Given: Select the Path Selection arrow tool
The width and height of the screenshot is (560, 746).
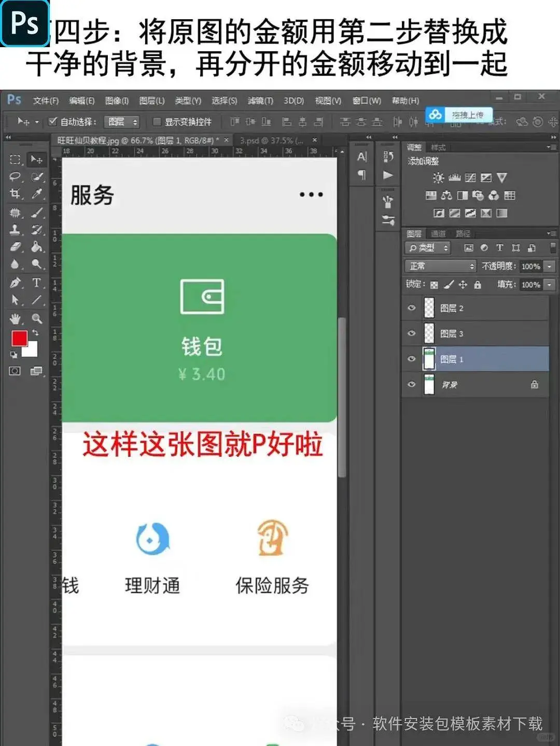Looking at the screenshot, I should 15,300.
